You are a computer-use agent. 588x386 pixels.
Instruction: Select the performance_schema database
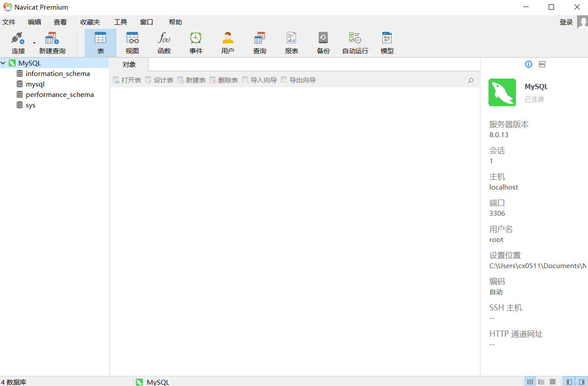pos(60,95)
